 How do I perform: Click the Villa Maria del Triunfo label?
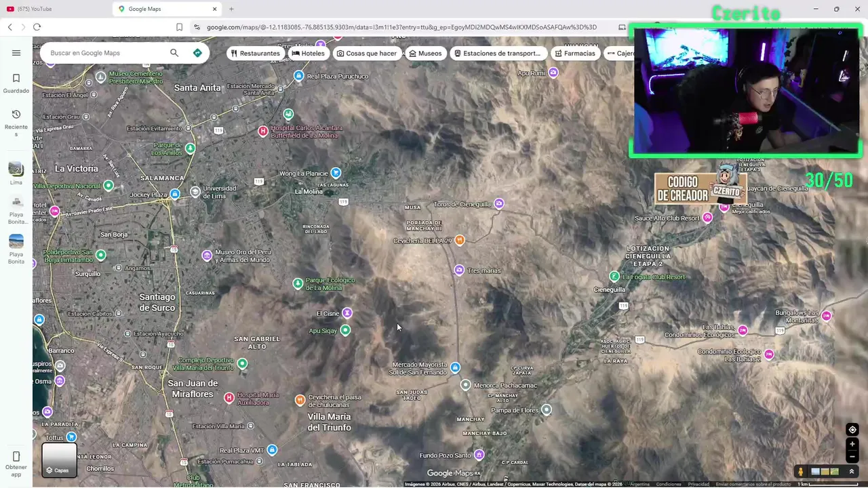pyautogui.click(x=329, y=422)
